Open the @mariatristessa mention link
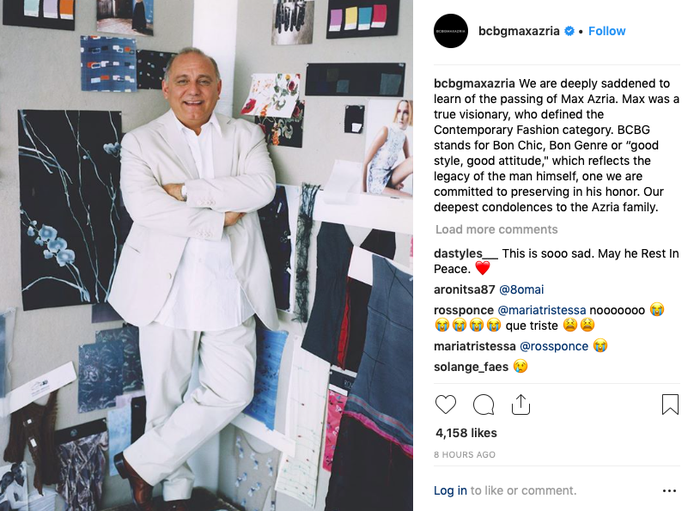The width and height of the screenshot is (700, 511). pyautogui.click(x=542, y=310)
